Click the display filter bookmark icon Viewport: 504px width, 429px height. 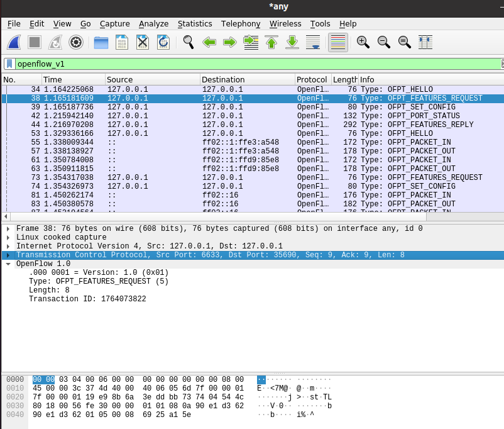pos(9,64)
